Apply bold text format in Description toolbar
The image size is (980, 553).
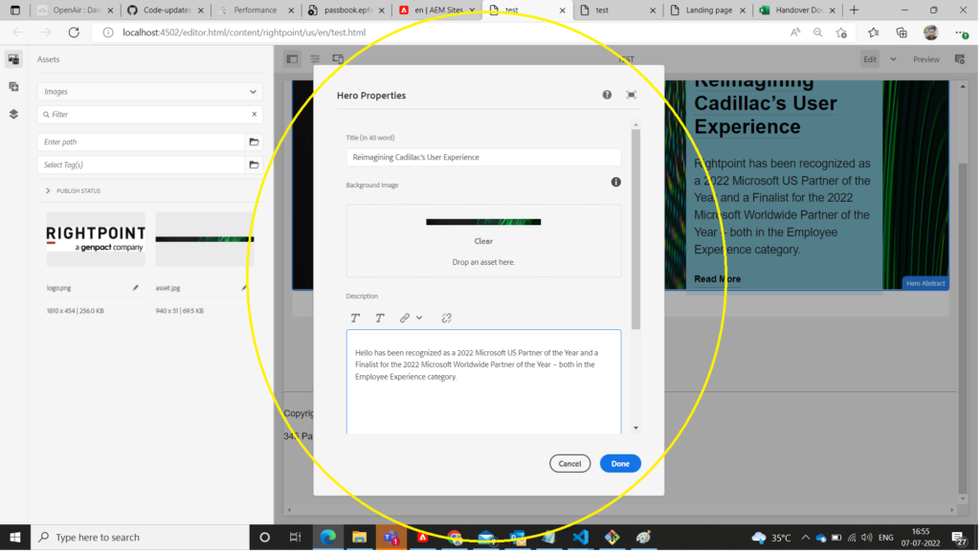tap(355, 318)
